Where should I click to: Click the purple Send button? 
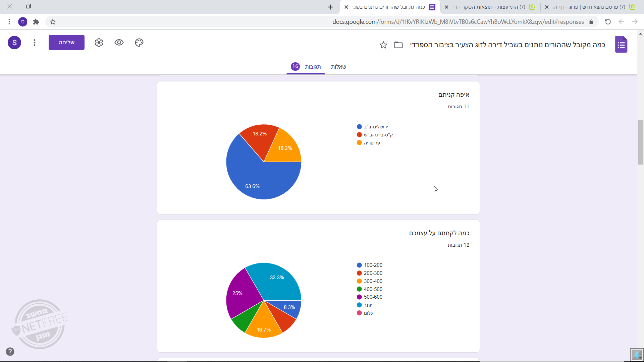[x=66, y=43]
